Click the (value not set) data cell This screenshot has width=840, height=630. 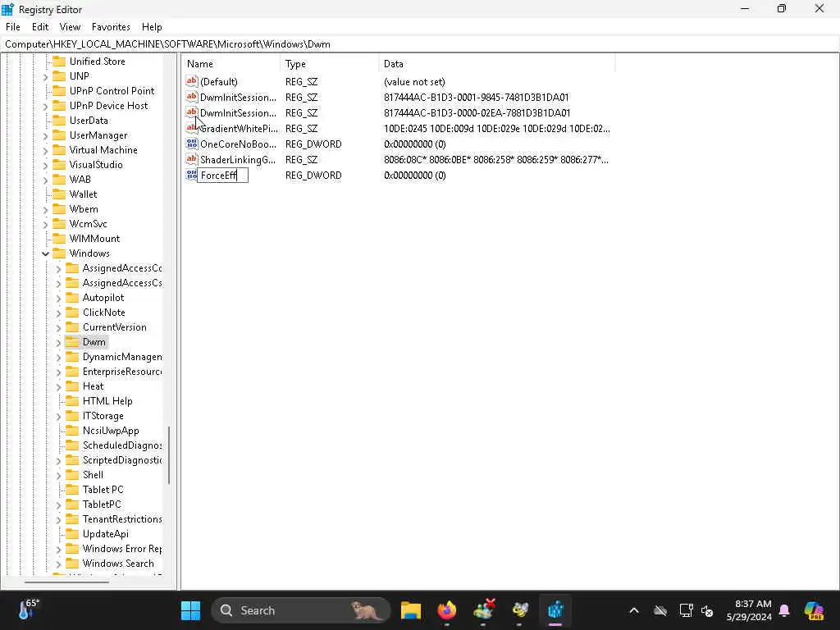click(414, 82)
